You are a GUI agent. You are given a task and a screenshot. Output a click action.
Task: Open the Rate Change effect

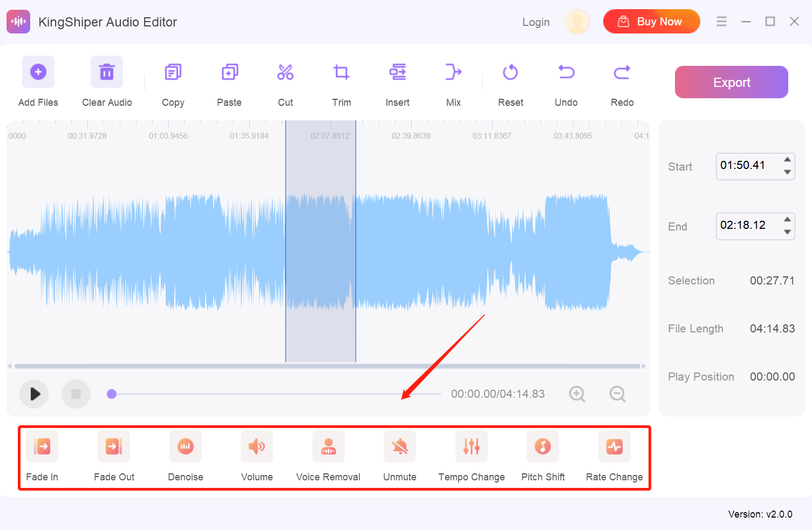(x=615, y=446)
